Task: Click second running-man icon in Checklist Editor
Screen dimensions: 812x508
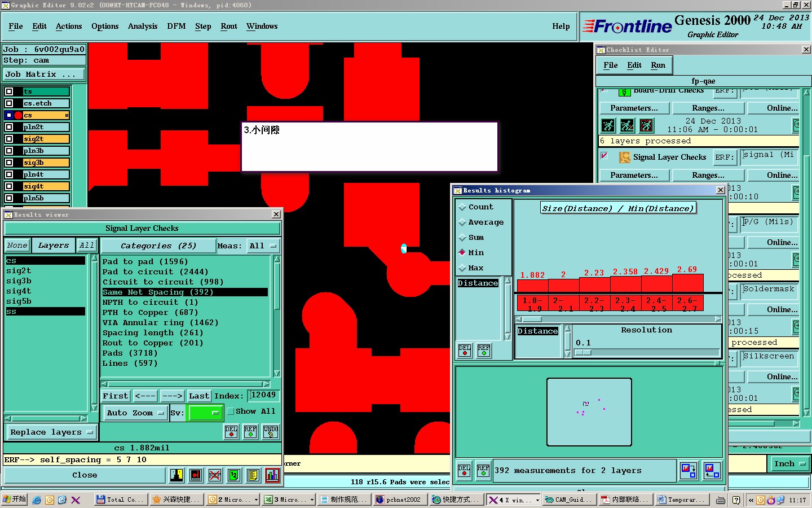Action: coord(627,125)
